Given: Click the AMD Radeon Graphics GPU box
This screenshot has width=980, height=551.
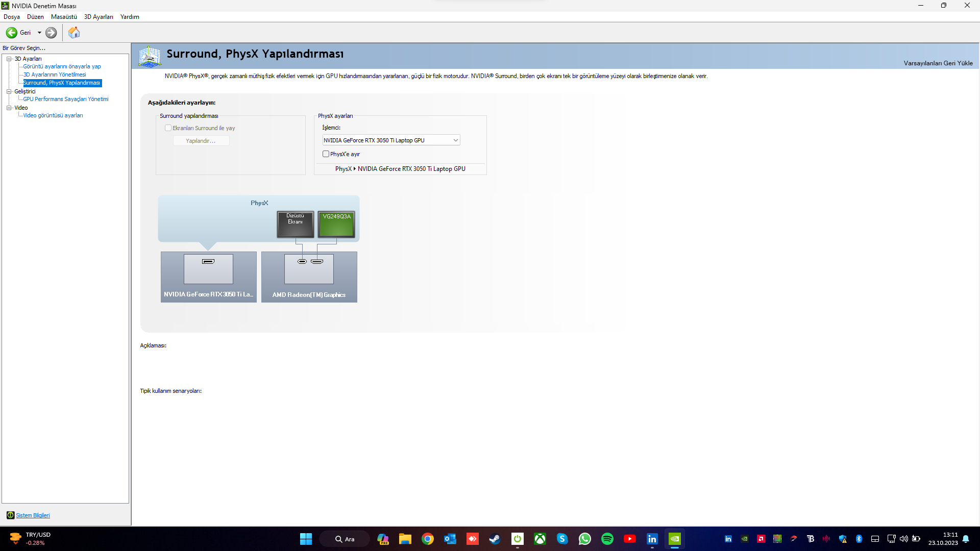Looking at the screenshot, I should point(309,277).
